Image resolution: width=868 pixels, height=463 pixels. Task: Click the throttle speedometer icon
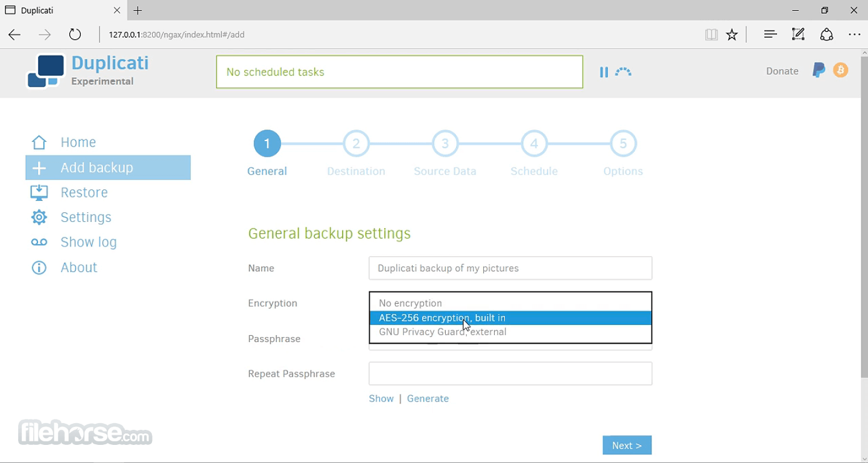pos(623,72)
